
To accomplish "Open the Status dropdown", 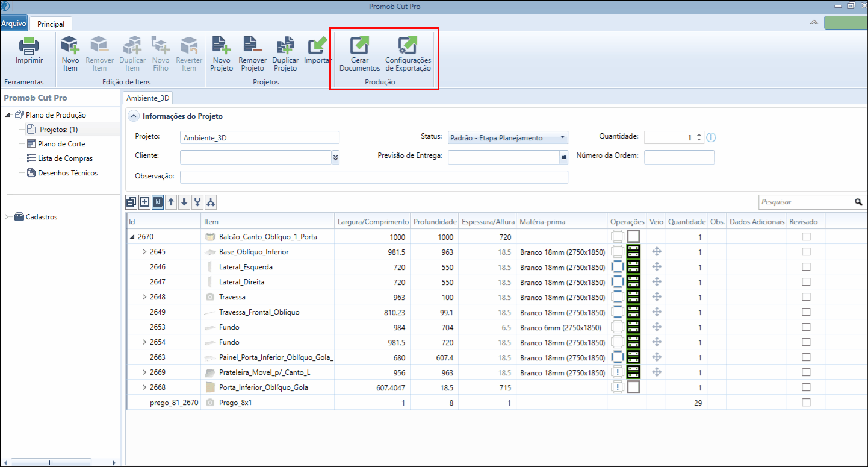I will pyautogui.click(x=508, y=137).
